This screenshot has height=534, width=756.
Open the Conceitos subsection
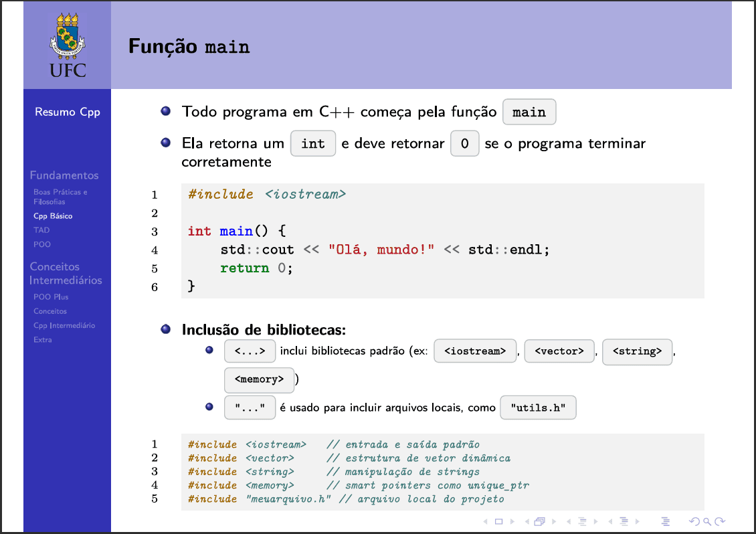50,311
